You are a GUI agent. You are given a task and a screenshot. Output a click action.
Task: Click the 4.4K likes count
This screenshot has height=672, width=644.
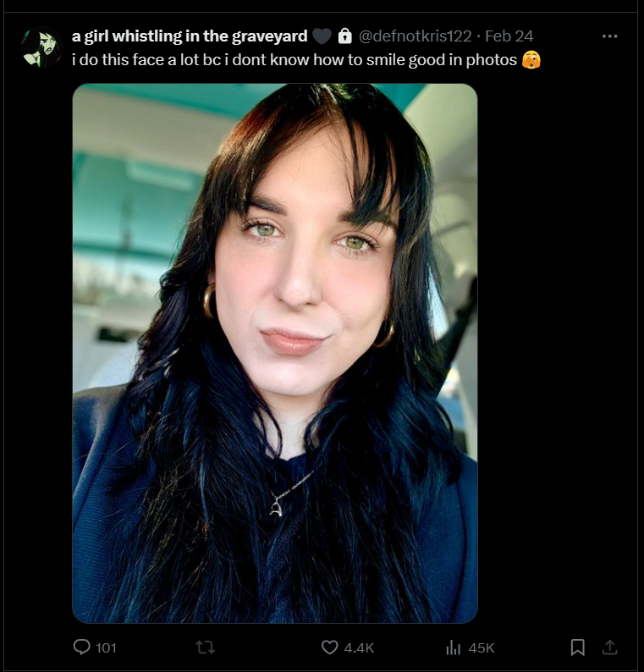point(359,647)
